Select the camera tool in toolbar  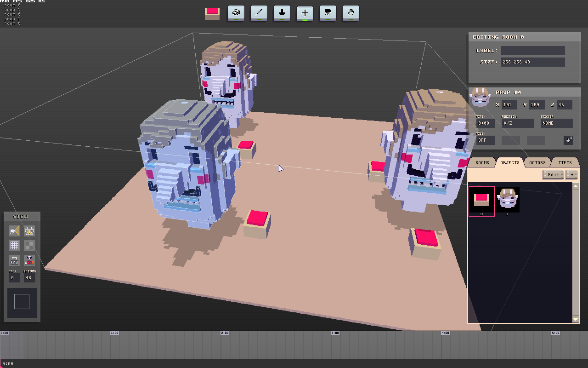[x=328, y=13]
